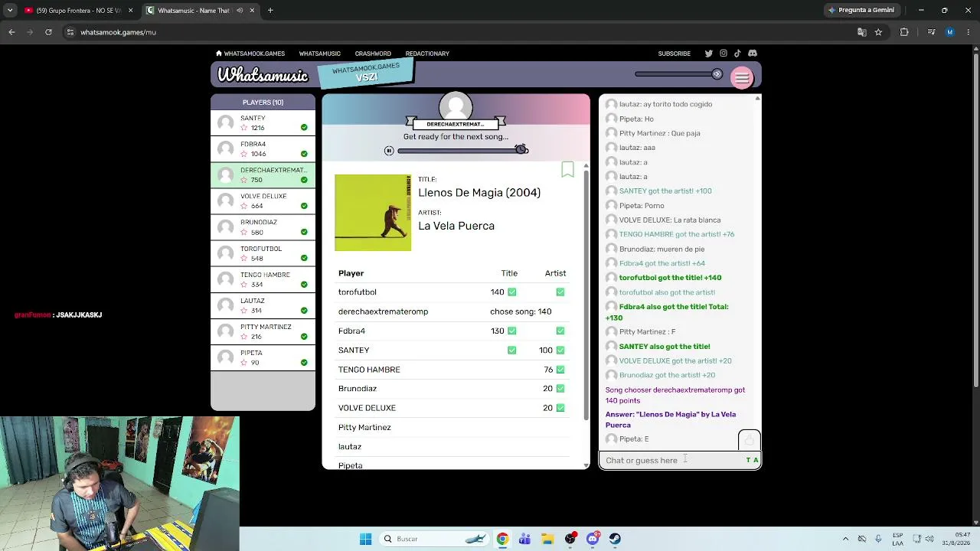Click the timer clock icon on the progress bar
The image size is (980, 551).
[521, 149]
